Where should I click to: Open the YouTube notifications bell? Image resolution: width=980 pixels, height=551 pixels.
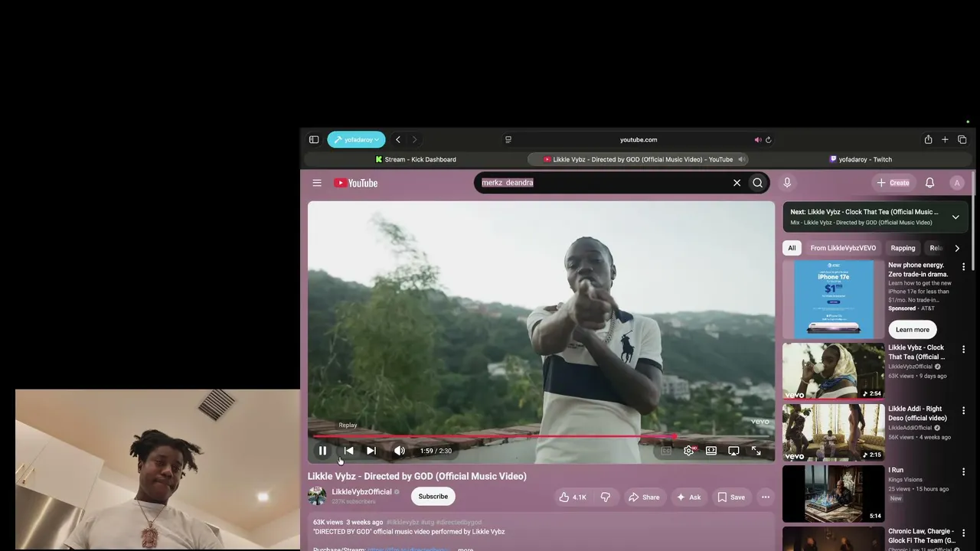click(x=929, y=183)
